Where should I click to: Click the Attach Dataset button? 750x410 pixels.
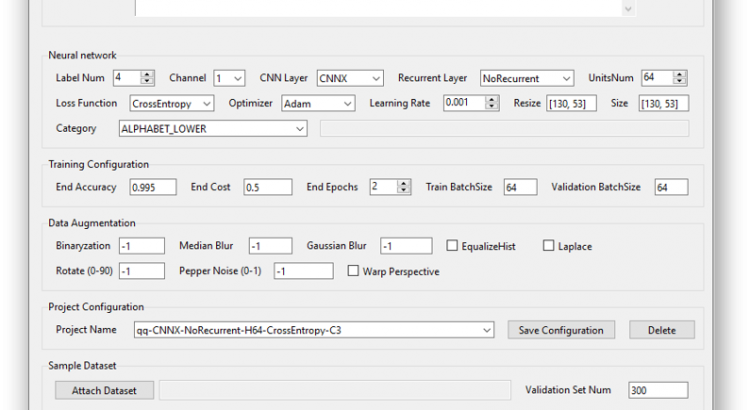(x=103, y=390)
